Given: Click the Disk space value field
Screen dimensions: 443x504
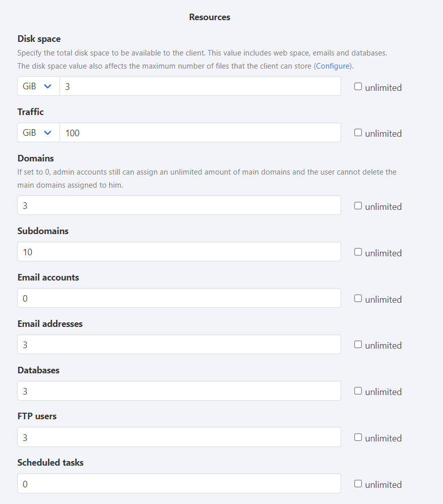Looking at the screenshot, I should 200,86.
